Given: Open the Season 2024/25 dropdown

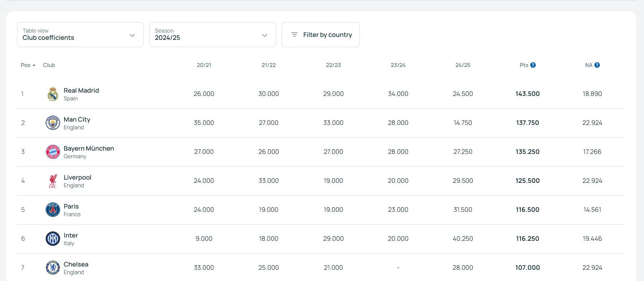Looking at the screenshot, I should [x=213, y=34].
